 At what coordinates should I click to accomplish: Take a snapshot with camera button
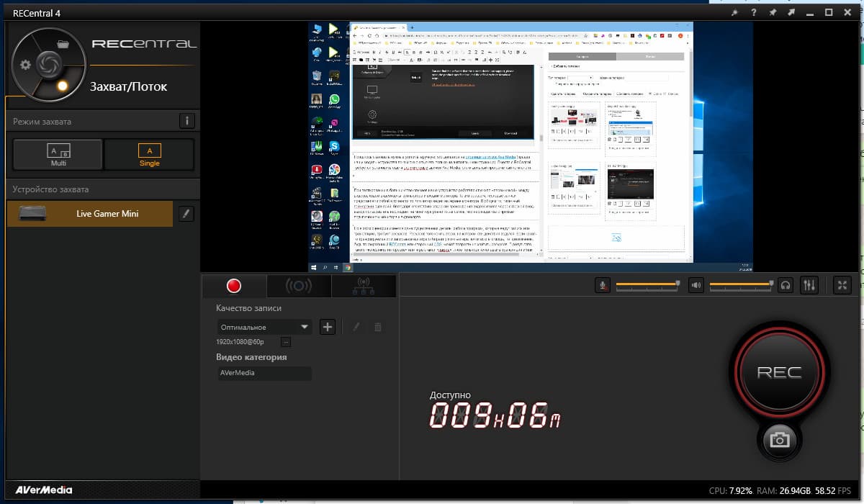(x=779, y=439)
